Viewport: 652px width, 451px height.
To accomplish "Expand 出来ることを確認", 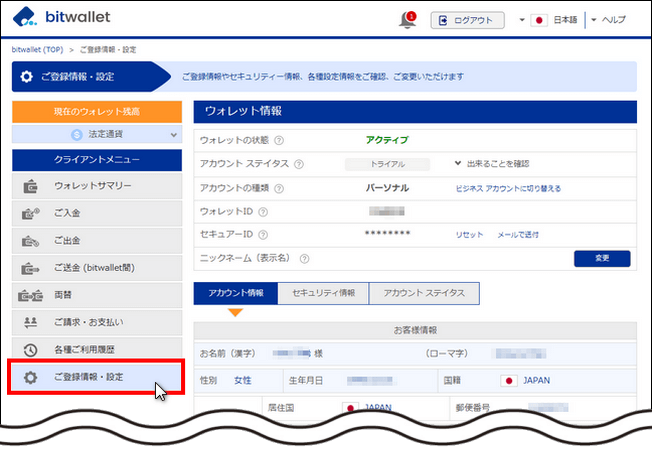I will pos(492,163).
